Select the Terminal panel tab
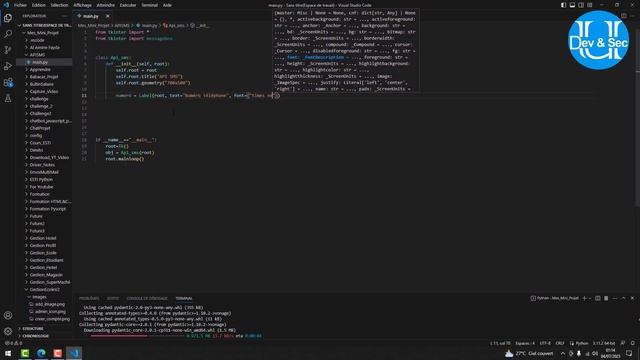 (184, 298)
